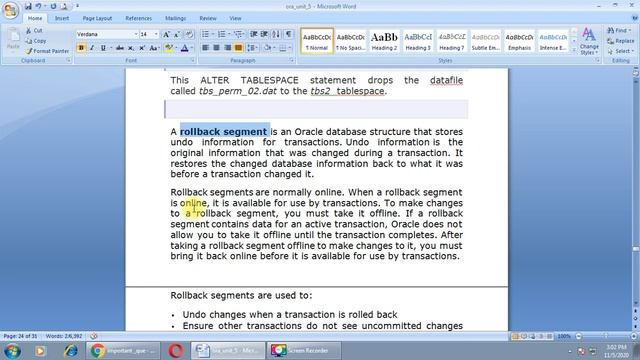Expand the font color dropdown arrow
This screenshot has height=360, width=640.
(191, 48)
